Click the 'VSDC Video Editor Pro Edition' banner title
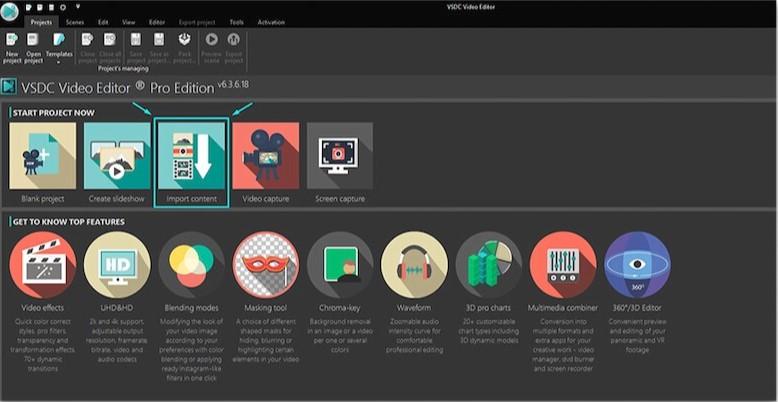 click(x=118, y=88)
